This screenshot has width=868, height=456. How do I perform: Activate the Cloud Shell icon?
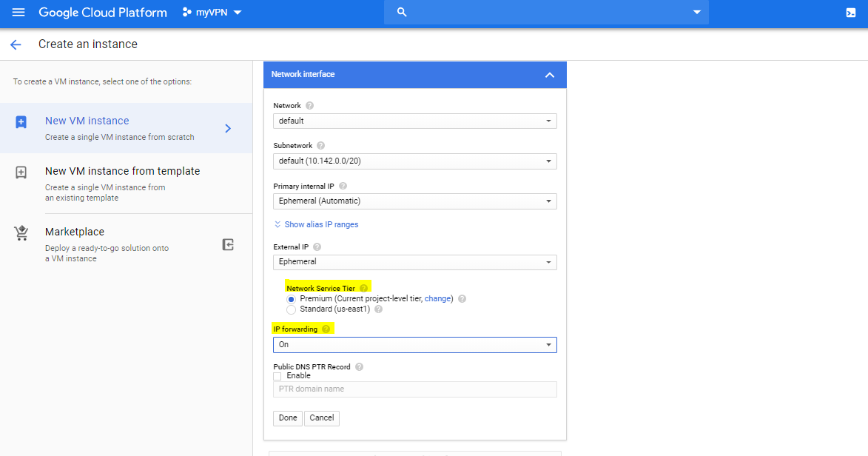click(x=851, y=13)
